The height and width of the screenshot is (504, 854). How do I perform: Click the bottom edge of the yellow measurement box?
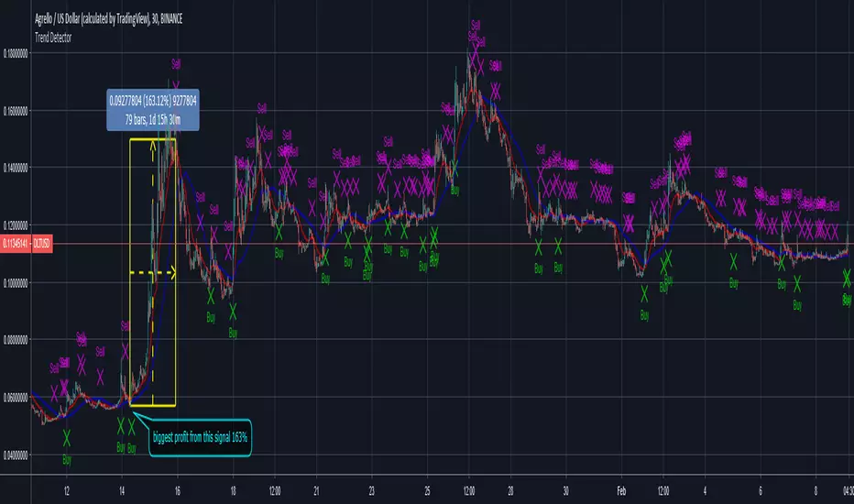pyautogui.click(x=153, y=405)
